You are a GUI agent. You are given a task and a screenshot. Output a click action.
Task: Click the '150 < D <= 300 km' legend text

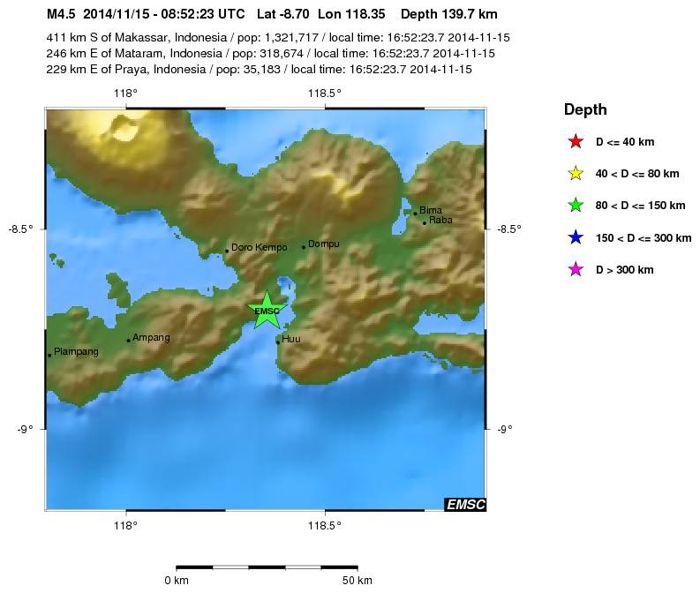pos(644,238)
